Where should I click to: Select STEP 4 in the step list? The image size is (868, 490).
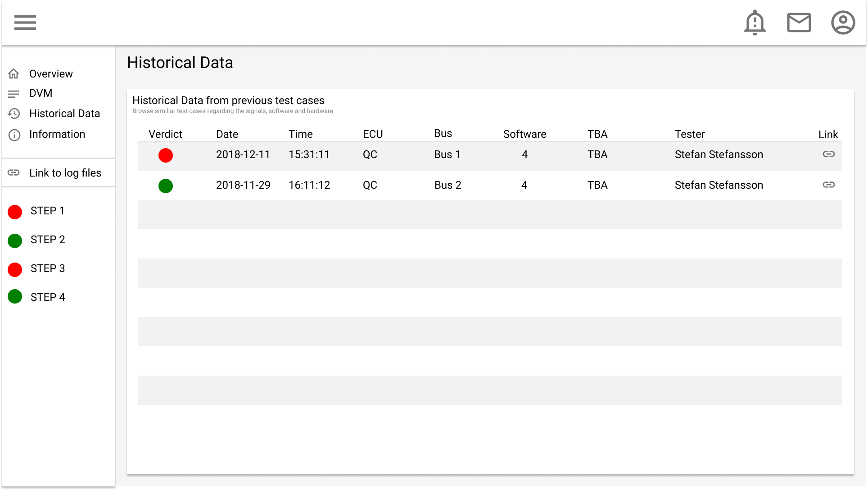click(x=48, y=297)
